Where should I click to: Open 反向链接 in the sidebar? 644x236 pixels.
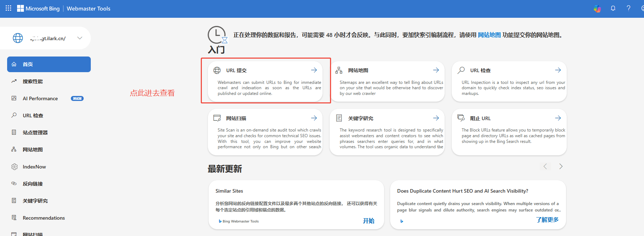tap(49, 184)
